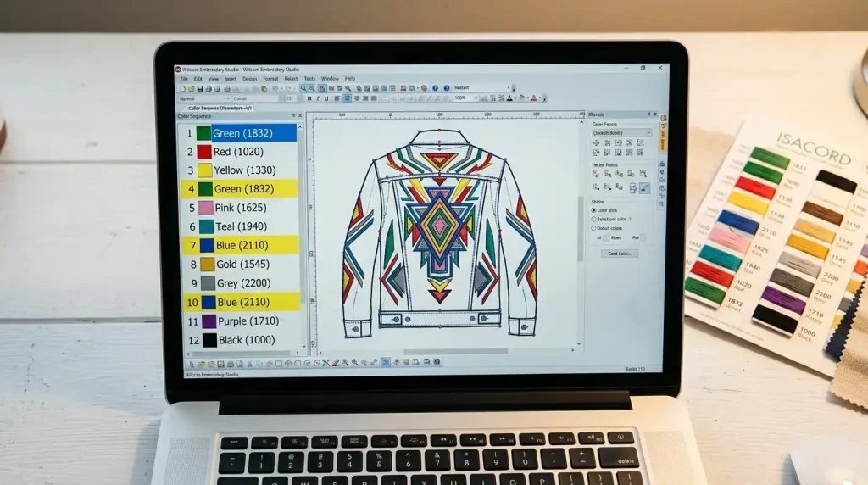Click the Open folder icon in toolbar
This screenshot has width=868, height=485.
(191, 88)
